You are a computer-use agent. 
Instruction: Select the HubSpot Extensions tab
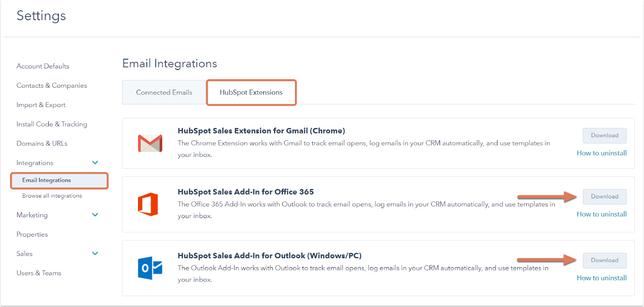pyautogui.click(x=251, y=93)
